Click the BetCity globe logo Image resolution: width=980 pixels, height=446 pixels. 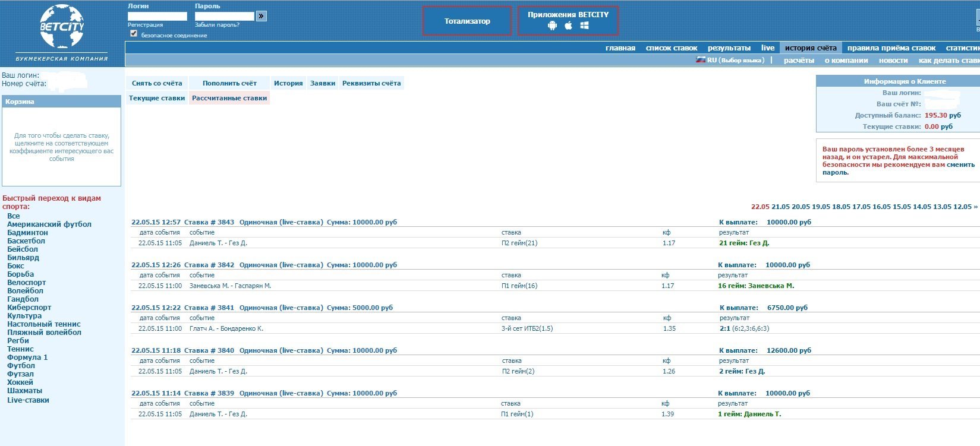pos(62,27)
